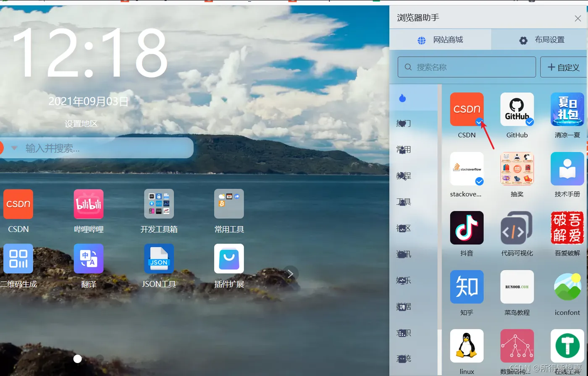Click the 抽奖 lottery tile in the store

pyautogui.click(x=517, y=169)
